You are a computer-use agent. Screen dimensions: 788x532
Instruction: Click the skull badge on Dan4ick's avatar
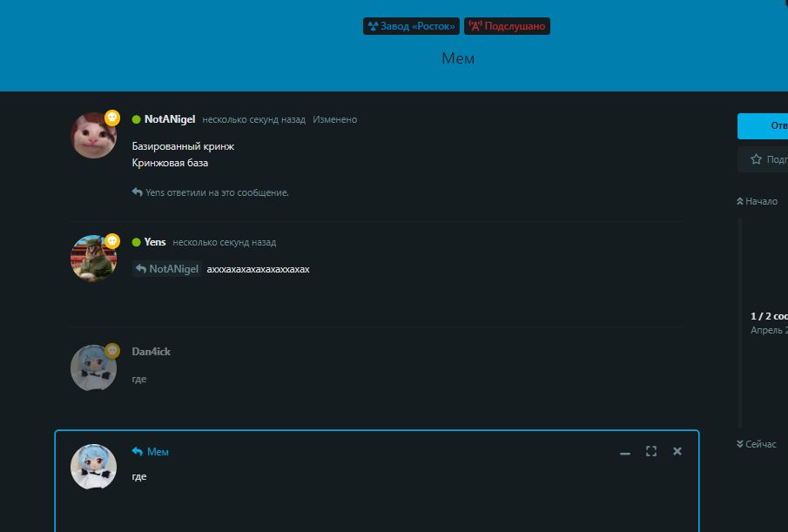(112, 350)
